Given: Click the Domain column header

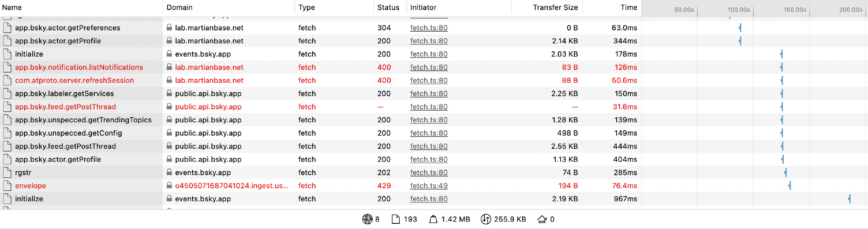Looking at the screenshot, I should (x=179, y=7).
